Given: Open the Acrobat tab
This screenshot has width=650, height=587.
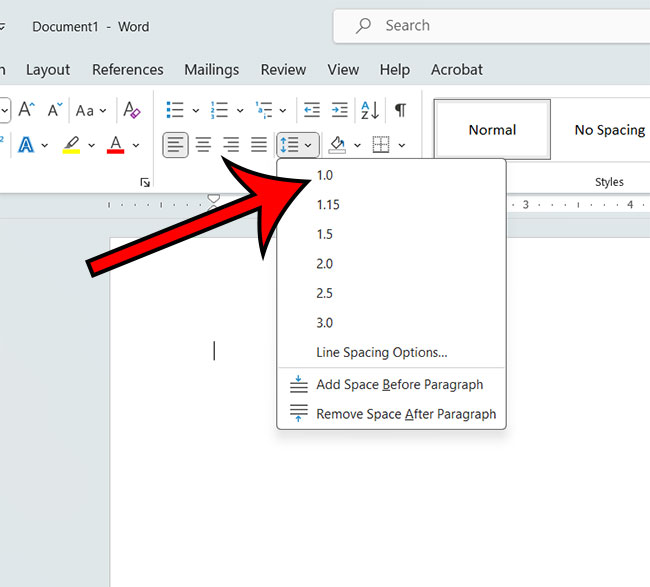Looking at the screenshot, I should pyautogui.click(x=457, y=70).
